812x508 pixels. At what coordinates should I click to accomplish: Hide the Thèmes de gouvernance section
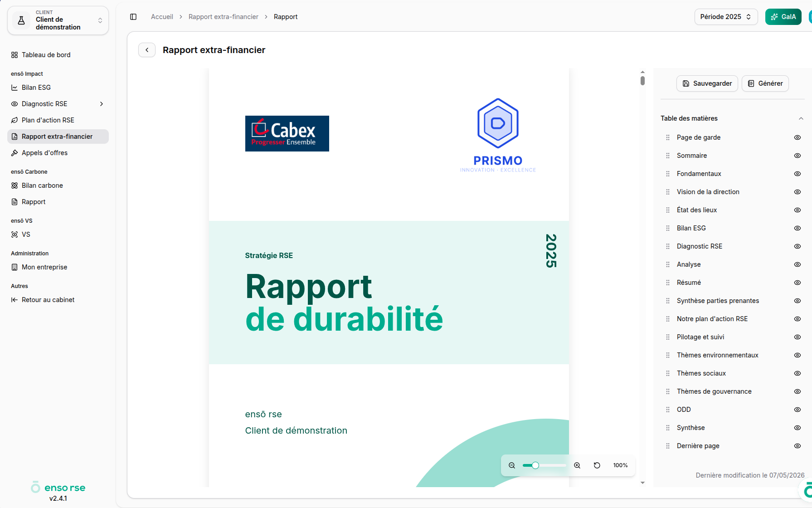click(797, 391)
